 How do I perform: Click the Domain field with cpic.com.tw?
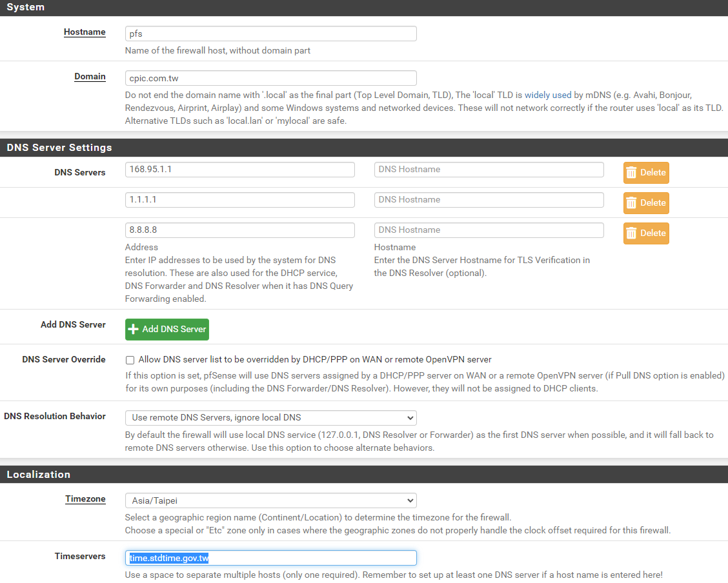click(x=270, y=78)
